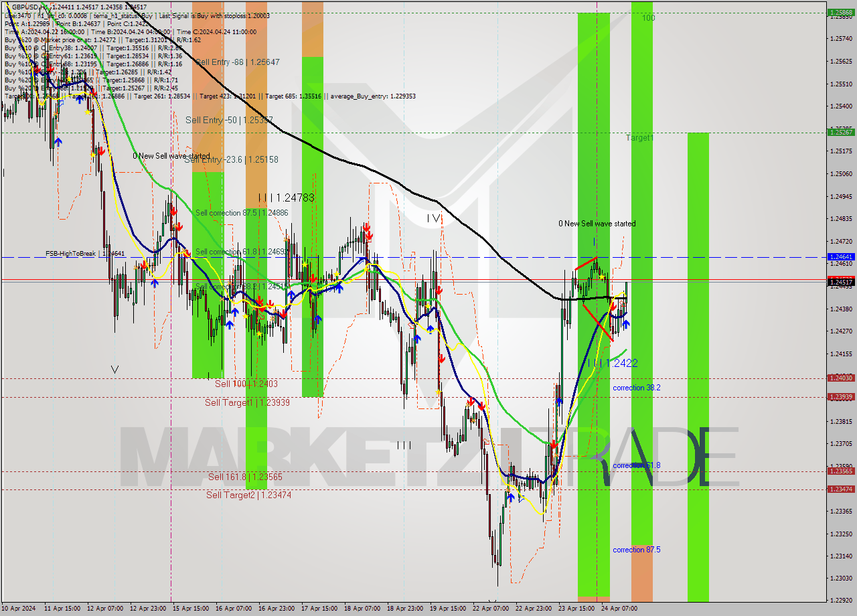The height and width of the screenshot is (616, 857).
Task: Click the 'Sell Entry -50 | 1.25357' label
Action: tap(229, 120)
